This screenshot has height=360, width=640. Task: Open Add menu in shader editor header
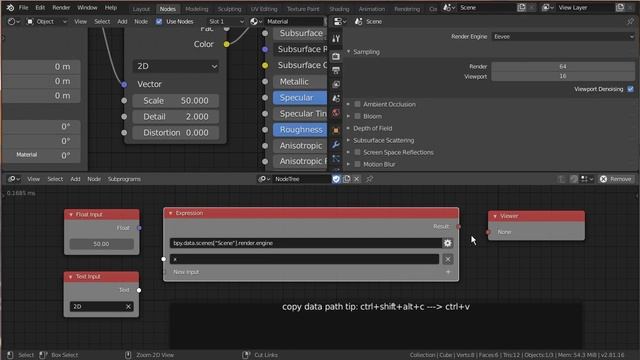[122, 22]
